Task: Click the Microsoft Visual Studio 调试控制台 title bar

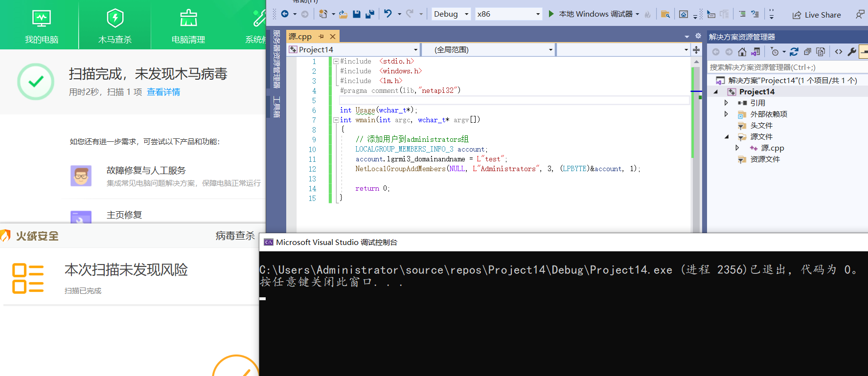Action: [x=564, y=242]
